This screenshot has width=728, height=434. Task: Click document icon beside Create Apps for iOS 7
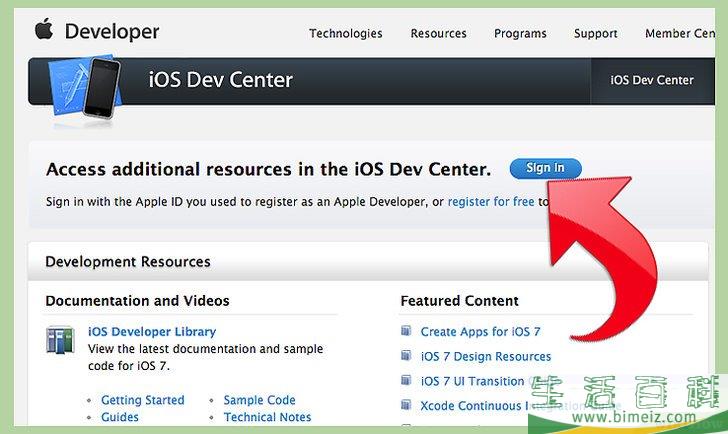(406, 330)
